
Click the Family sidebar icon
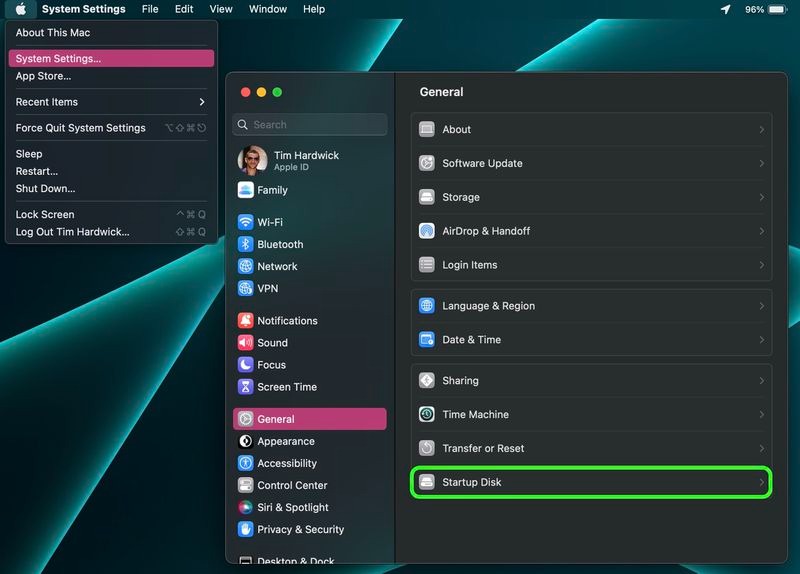245,190
